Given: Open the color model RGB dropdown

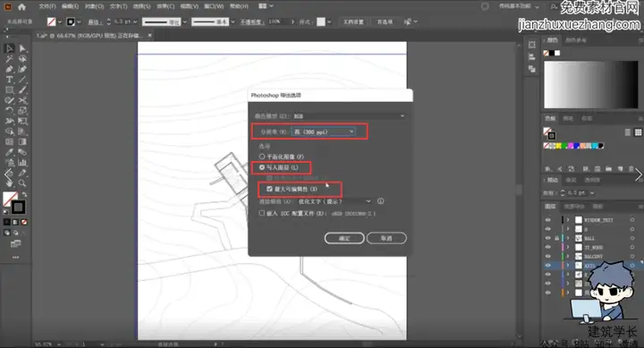Looking at the screenshot, I should (x=349, y=116).
